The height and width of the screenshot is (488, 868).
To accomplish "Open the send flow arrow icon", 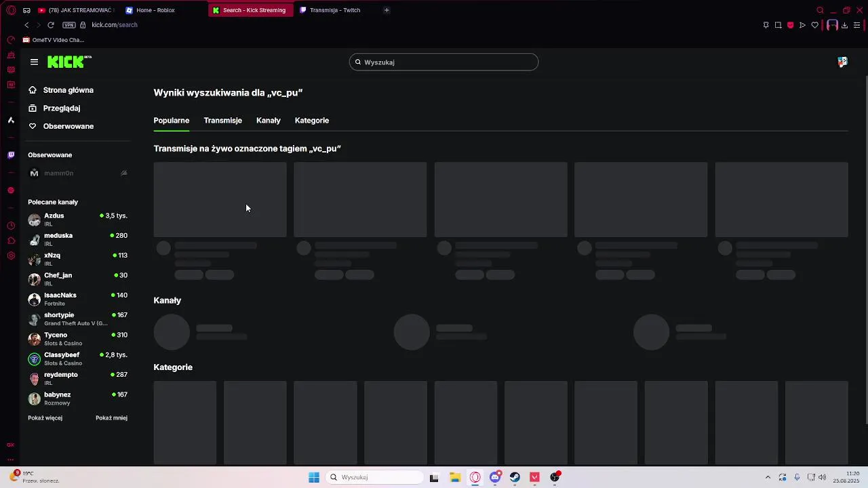I will tap(802, 25).
